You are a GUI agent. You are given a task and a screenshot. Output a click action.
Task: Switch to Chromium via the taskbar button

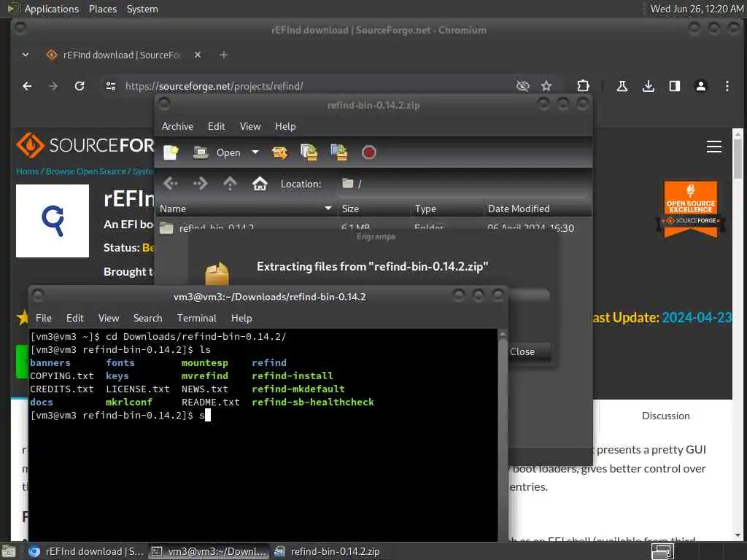(x=86, y=551)
